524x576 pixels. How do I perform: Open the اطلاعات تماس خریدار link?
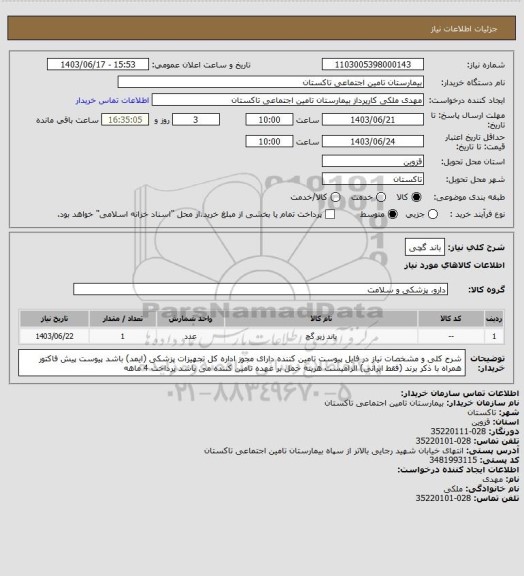pos(112,100)
